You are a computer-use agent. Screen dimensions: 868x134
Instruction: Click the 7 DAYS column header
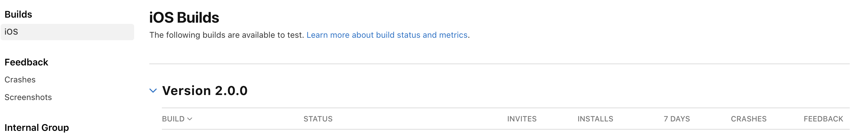[x=677, y=119]
